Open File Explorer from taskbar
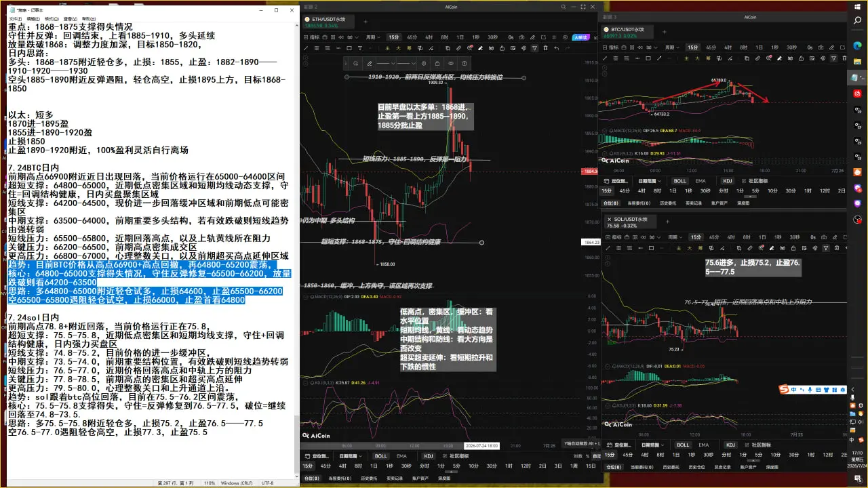This screenshot has height=488, width=868. [857, 62]
